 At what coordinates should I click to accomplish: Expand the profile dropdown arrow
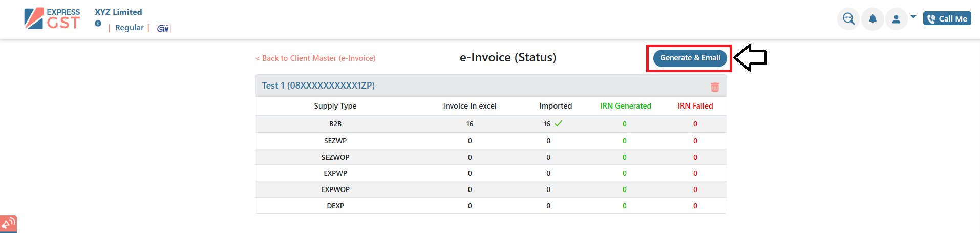[x=913, y=17]
